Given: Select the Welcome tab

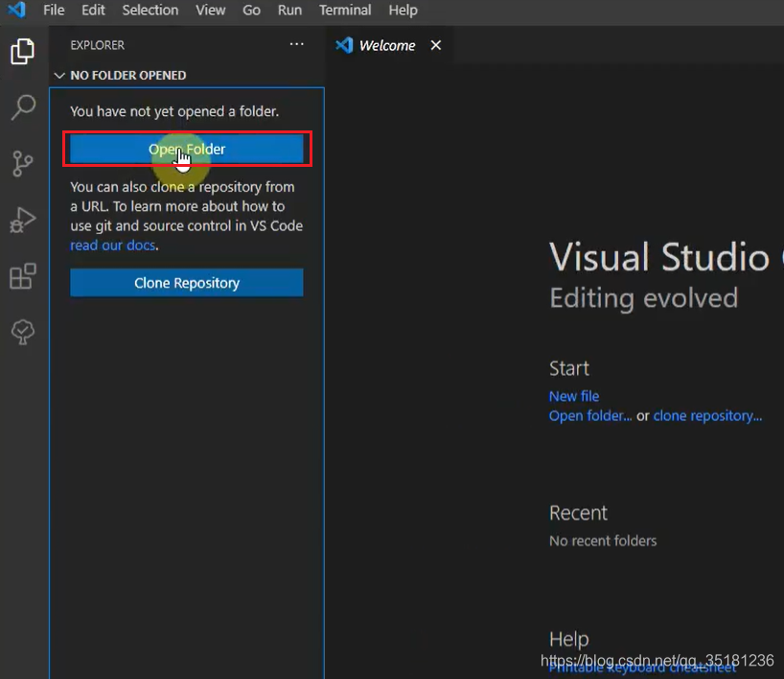Looking at the screenshot, I should click(x=387, y=45).
